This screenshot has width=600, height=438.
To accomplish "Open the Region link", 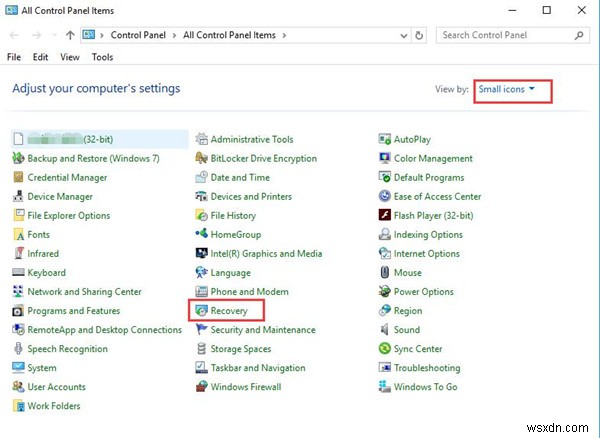I will tap(408, 311).
